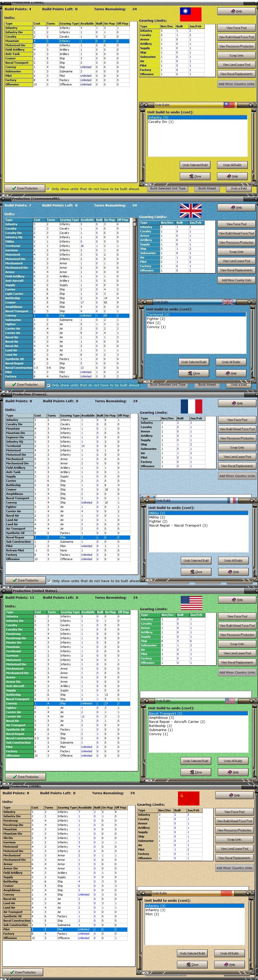The width and height of the screenshot is (258, 980).
Task: Open Help at top of United States window
Action: (x=237, y=600)
